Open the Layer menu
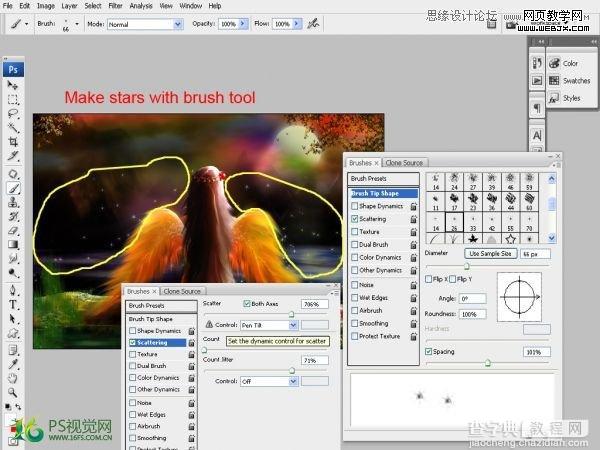Viewport: 600px width, 450px height. 69,6
